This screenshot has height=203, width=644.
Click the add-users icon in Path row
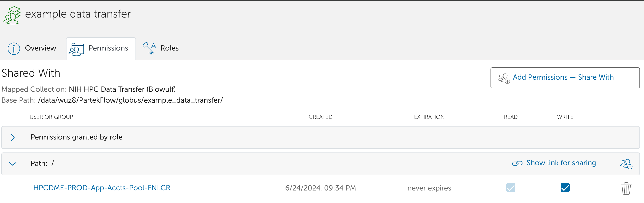pyautogui.click(x=626, y=164)
